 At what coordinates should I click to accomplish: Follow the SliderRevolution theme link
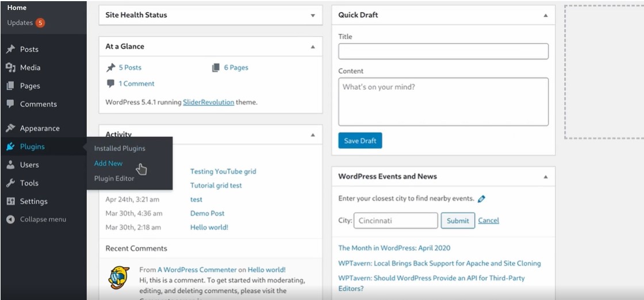(x=209, y=102)
